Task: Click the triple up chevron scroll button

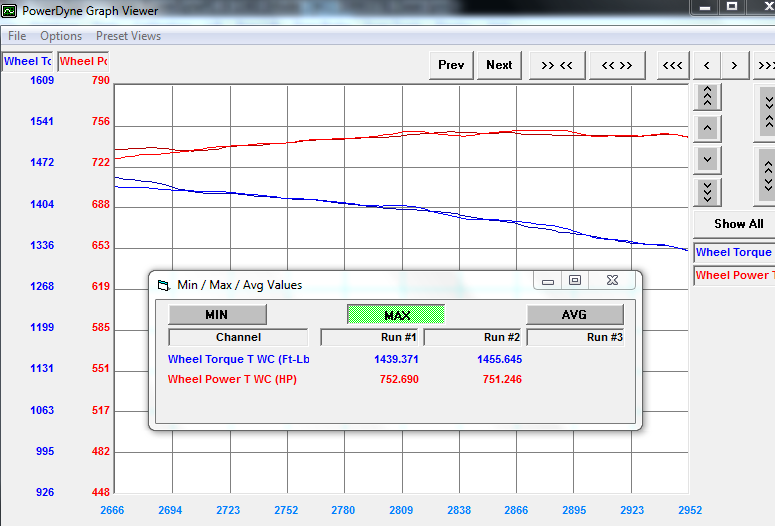Action: coord(707,97)
